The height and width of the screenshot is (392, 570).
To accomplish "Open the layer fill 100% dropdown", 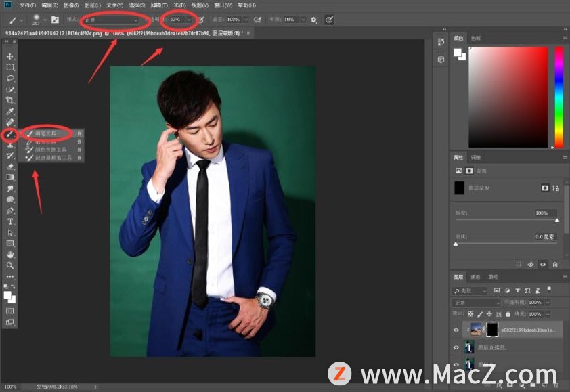I will coord(548,314).
